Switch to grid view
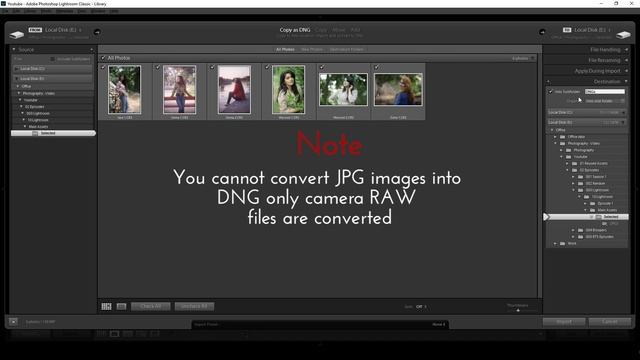 107,306
